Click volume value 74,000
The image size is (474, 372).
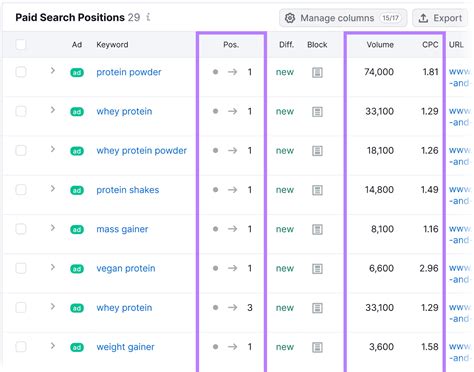379,72
